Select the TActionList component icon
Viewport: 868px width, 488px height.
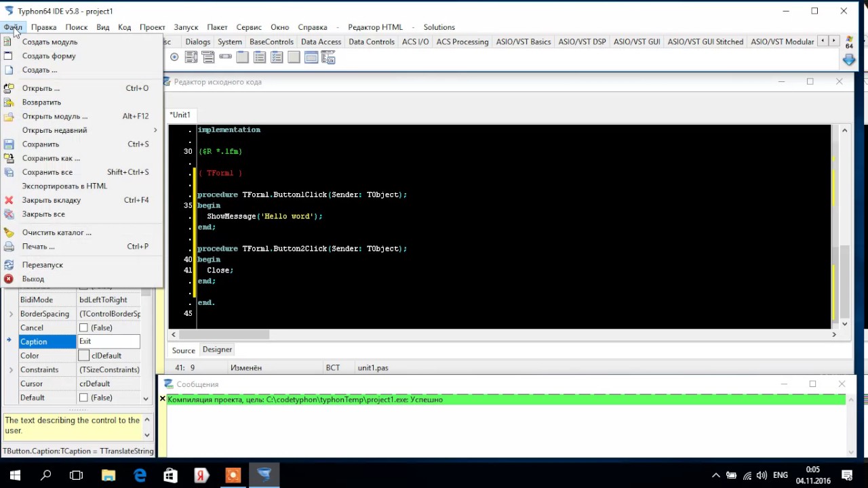328,58
